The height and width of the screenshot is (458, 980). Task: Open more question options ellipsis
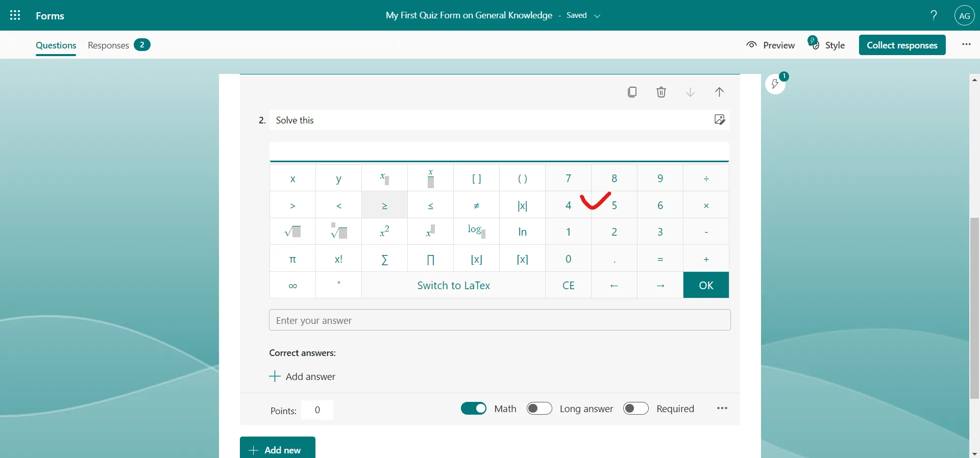722,408
